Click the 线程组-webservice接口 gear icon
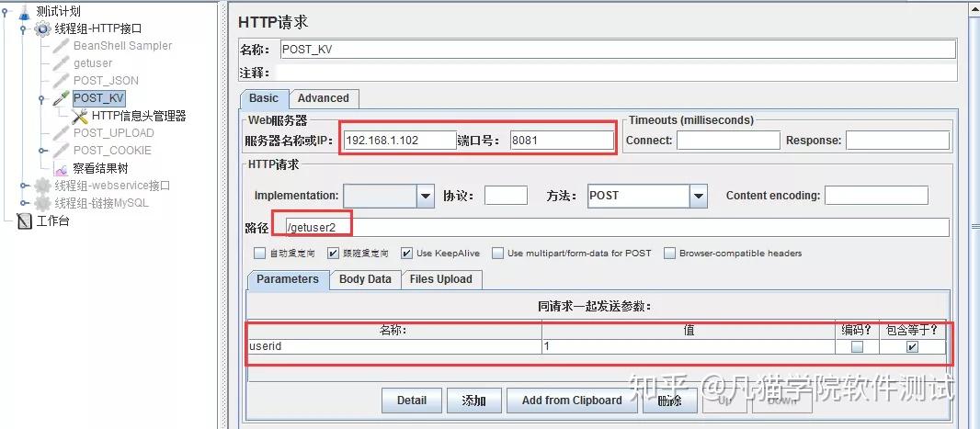 tap(42, 186)
